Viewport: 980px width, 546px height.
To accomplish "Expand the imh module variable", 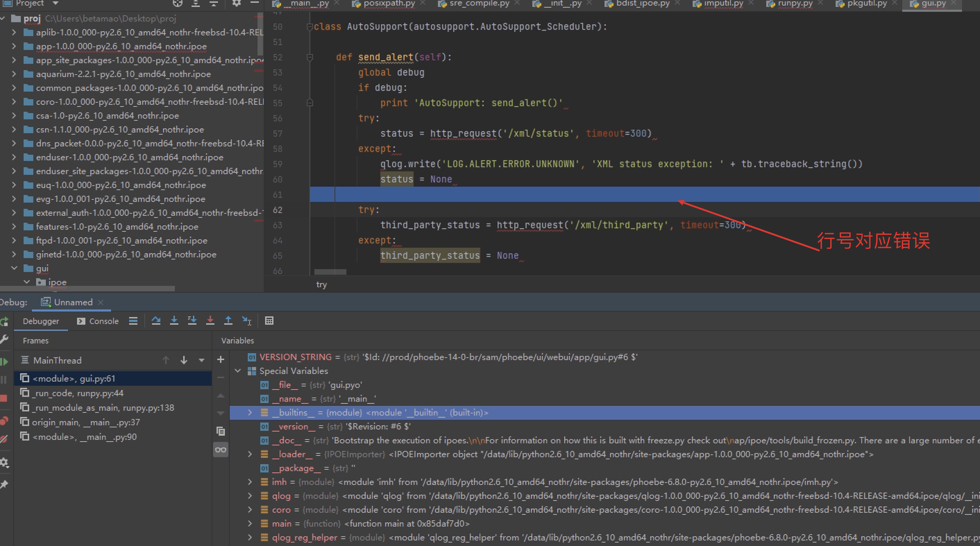I will 250,482.
